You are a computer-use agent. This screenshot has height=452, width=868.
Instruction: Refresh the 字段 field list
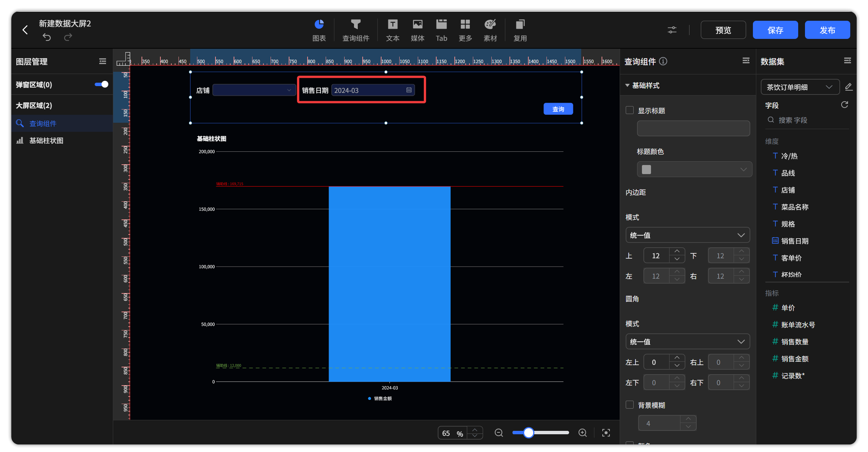845,105
